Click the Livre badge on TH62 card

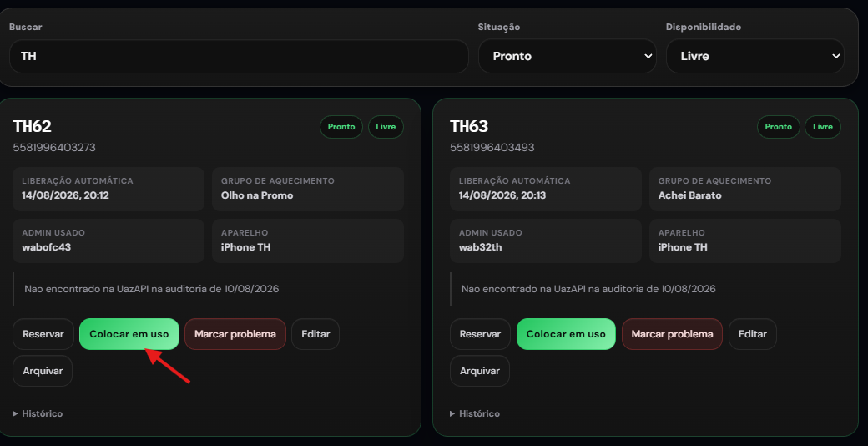386,127
